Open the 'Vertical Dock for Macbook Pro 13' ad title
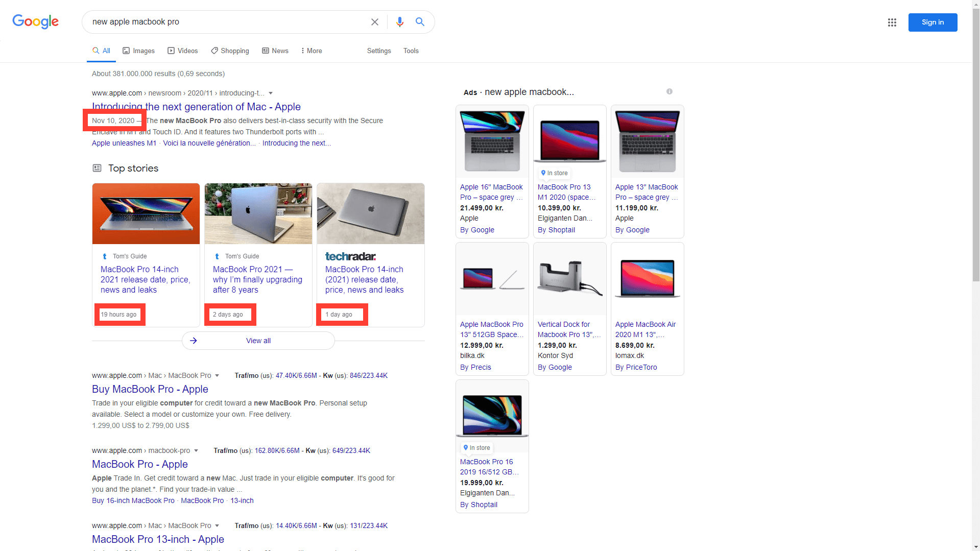 (x=569, y=329)
